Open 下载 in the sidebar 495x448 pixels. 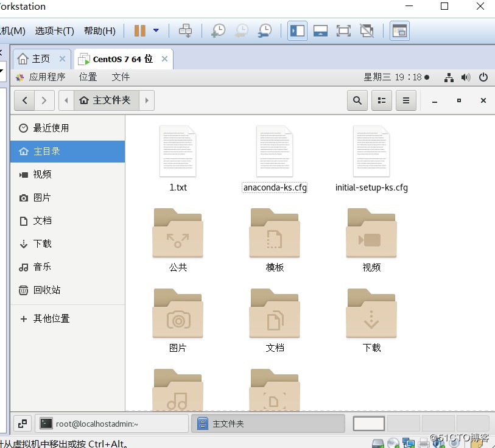tap(68, 243)
